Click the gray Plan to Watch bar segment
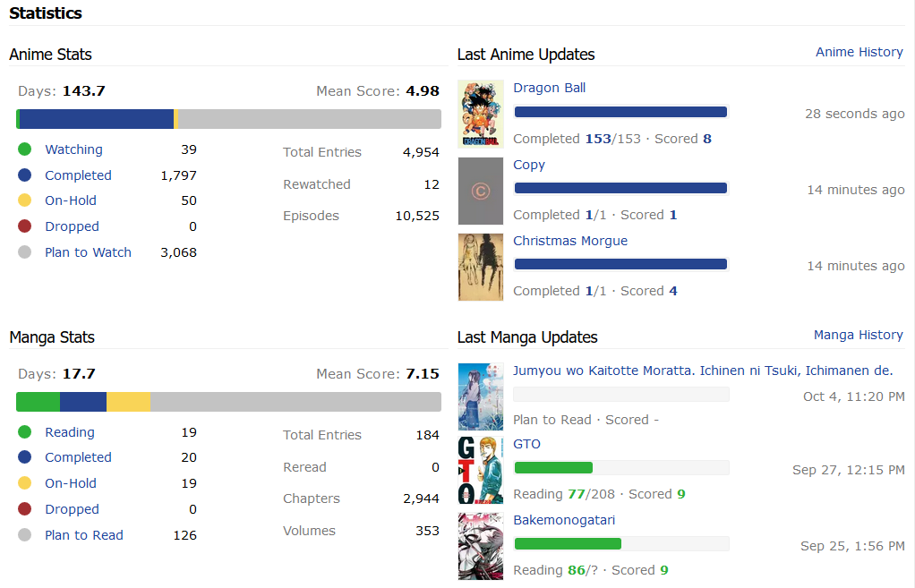This screenshot has height=588, width=915. point(309,119)
